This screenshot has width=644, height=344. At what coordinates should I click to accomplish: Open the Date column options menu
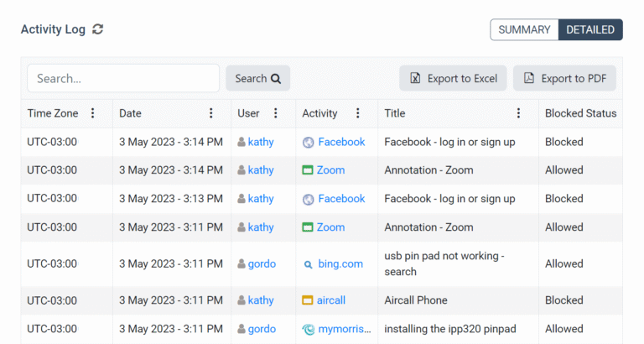[x=211, y=113]
